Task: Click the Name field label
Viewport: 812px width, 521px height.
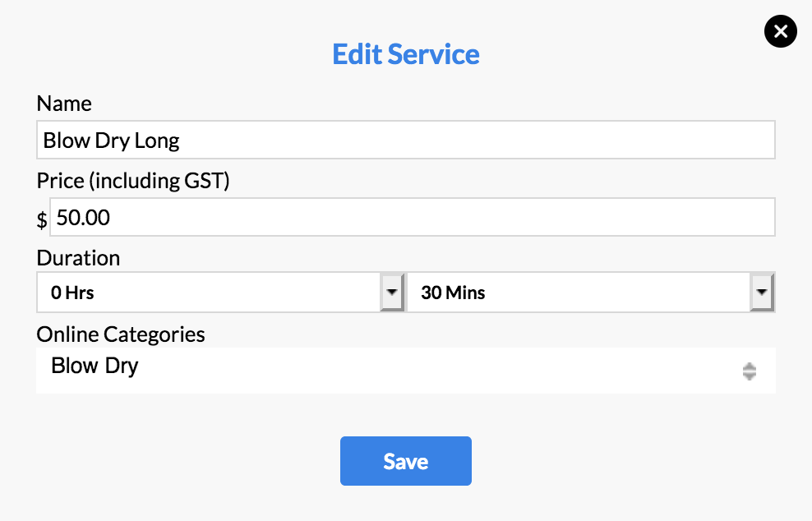Action: [64, 104]
